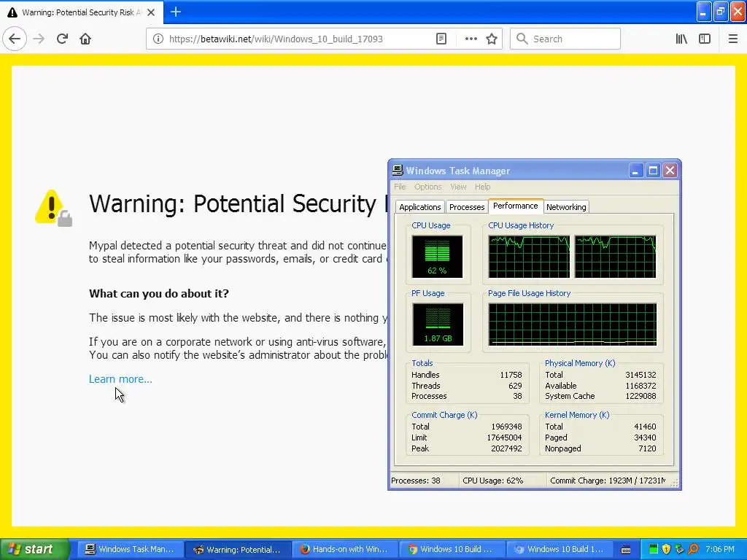Click the Task Manager title bar icon
The height and width of the screenshot is (560, 747).
pos(398,171)
